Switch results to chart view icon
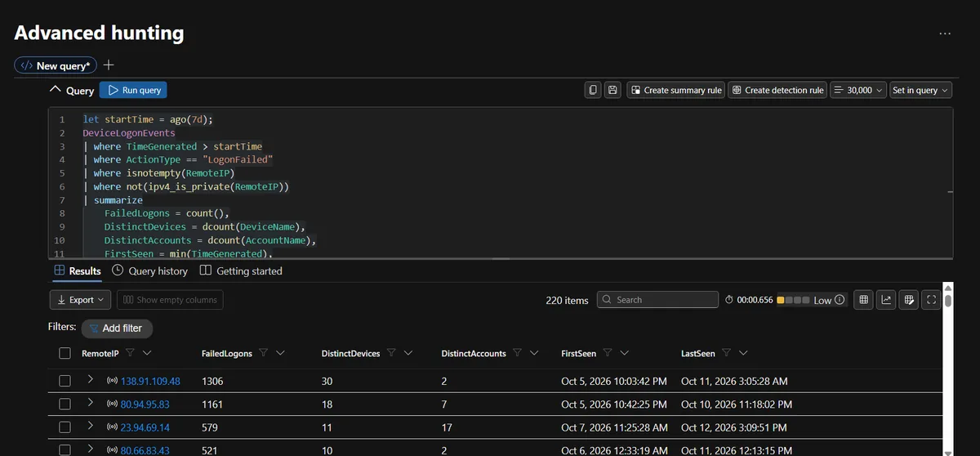 886,300
